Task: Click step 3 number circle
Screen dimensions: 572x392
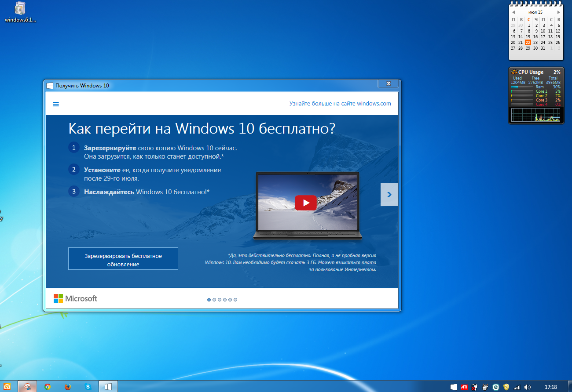Action: click(x=74, y=191)
